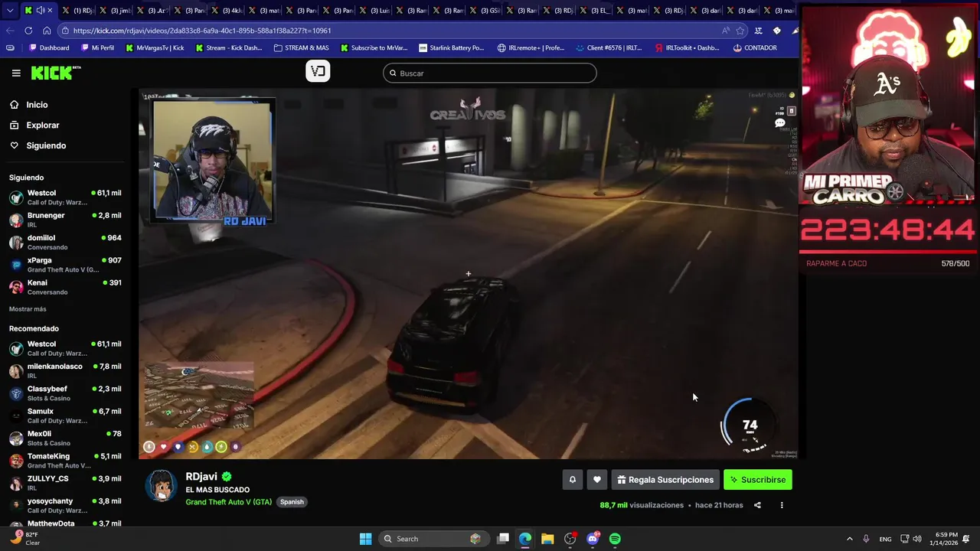Screen dimensions: 980x551
Task: Click Regala Suscripciones button
Action: coord(665,480)
